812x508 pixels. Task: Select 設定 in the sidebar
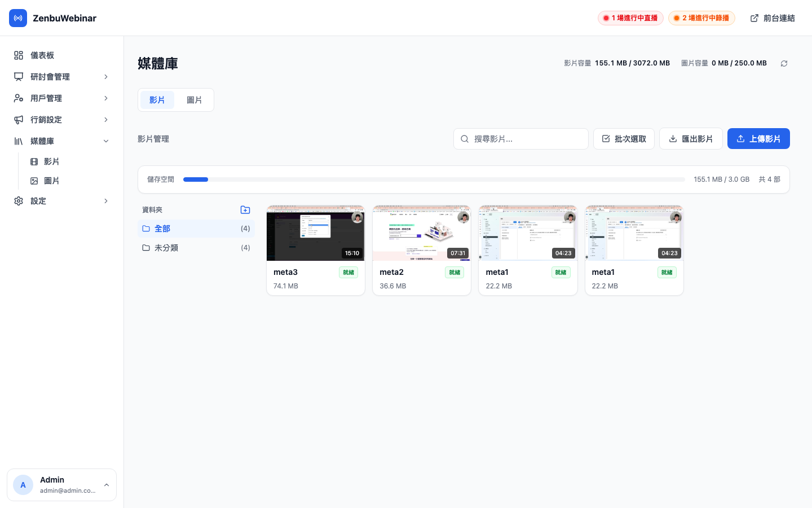(62, 201)
